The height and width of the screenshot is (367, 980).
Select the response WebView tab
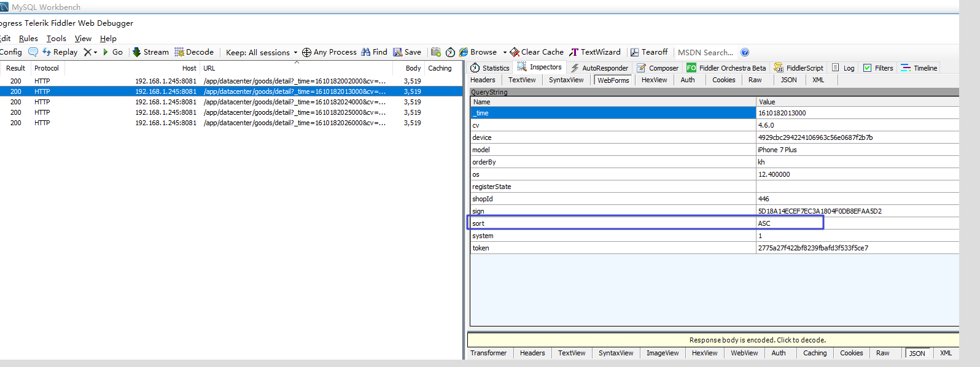pos(744,353)
